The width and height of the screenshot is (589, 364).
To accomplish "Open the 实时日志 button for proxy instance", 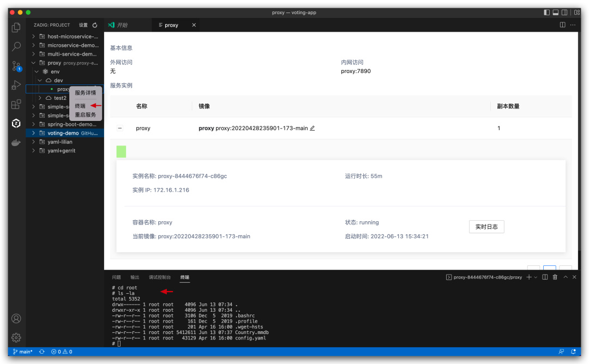I will tap(486, 227).
